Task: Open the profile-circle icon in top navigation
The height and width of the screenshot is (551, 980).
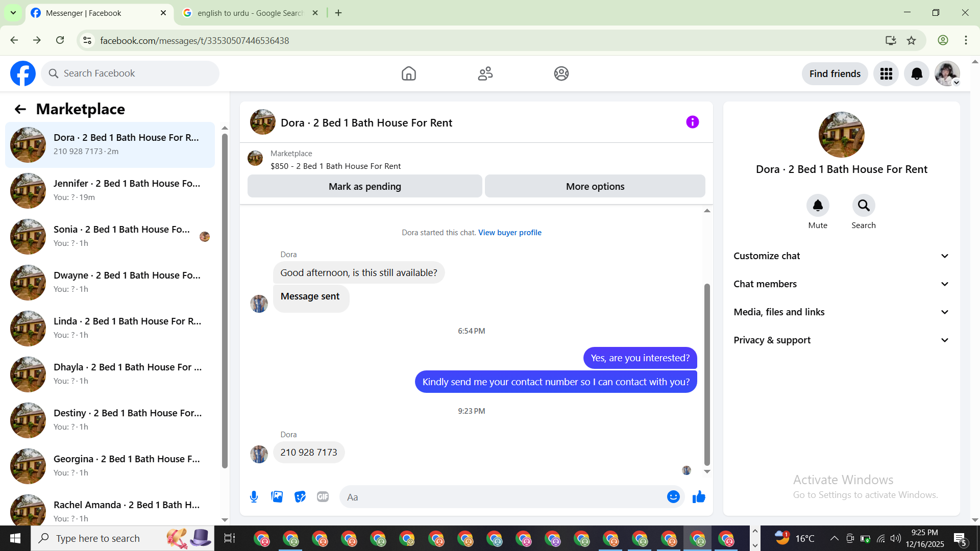Action: (561, 73)
